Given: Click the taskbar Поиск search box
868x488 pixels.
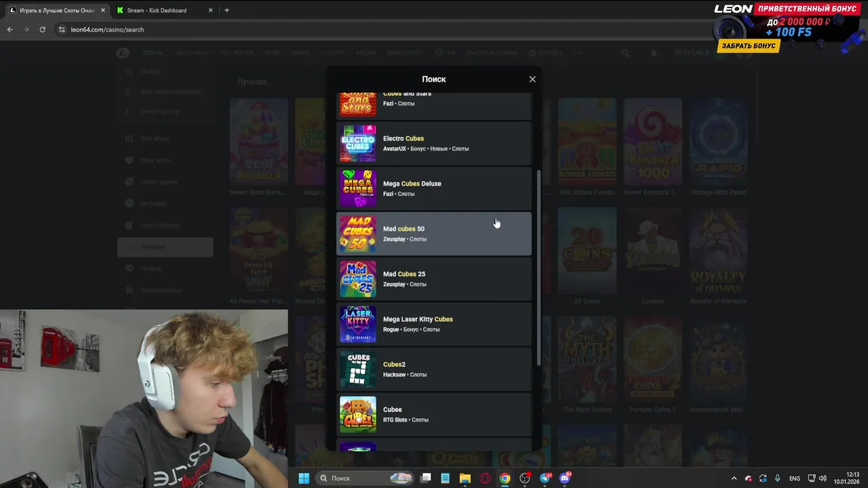Looking at the screenshot, I should point(365,479).
